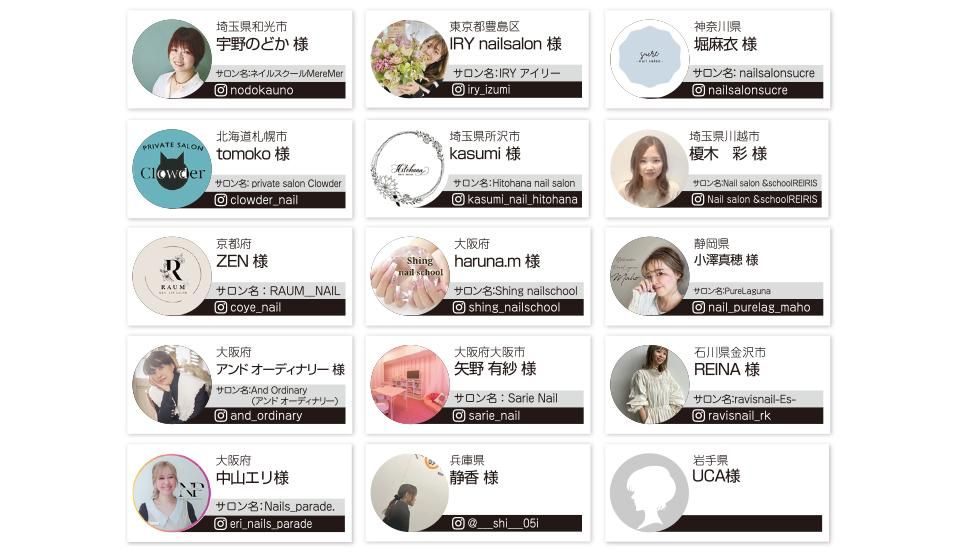Image resolution: width=953 pixels, height=553 pixels.
Task: Open the Clowder cat logo thumbnail
Action: tap(172, 169)
